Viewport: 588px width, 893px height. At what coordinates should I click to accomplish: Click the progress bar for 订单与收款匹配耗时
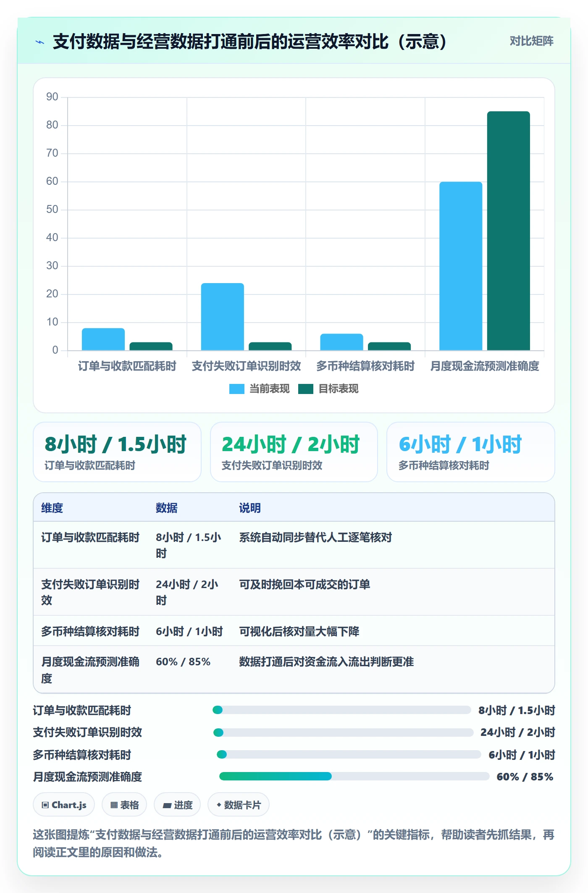tap(342, 710)
